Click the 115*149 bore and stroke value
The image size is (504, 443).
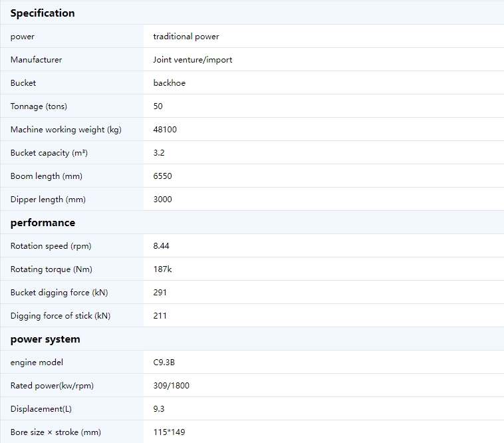[169, 432]
